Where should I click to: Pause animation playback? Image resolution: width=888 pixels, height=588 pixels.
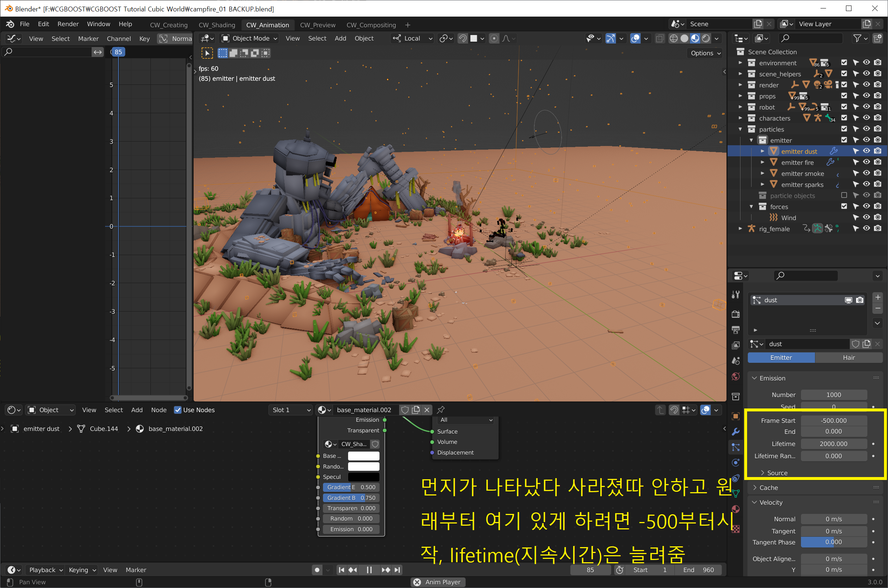(x=369, y=570)
